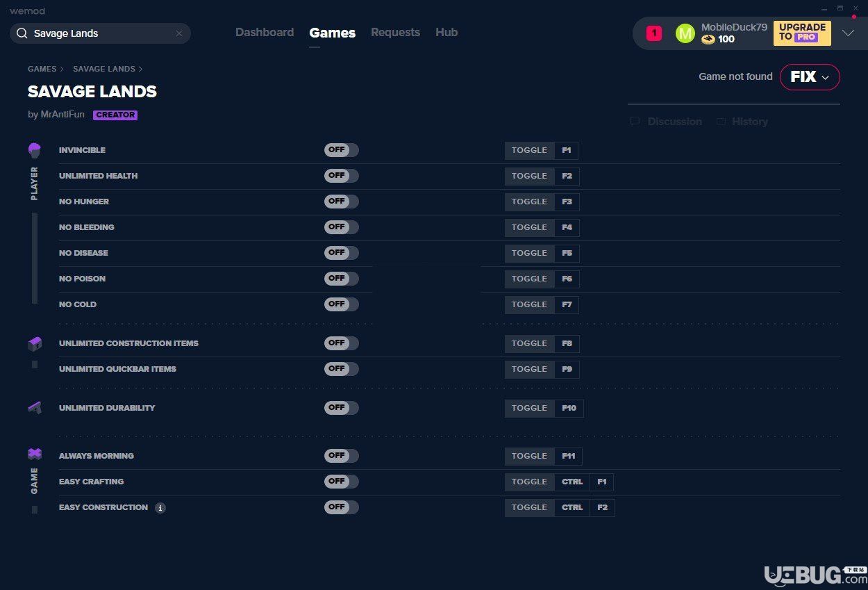Screen dimensions: 868x590
Task: Change the F6 hotkey for No Poison
Action: click(x=567, y=279)
